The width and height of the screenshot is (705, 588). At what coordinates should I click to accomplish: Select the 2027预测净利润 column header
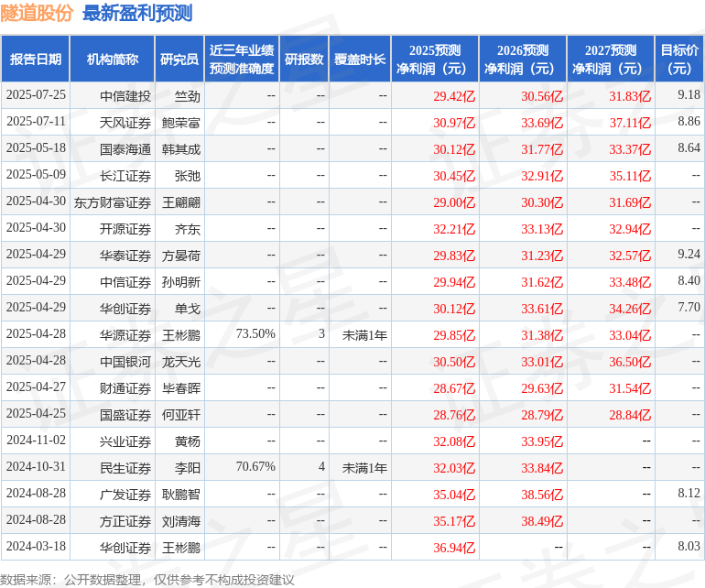click(611, 60)
